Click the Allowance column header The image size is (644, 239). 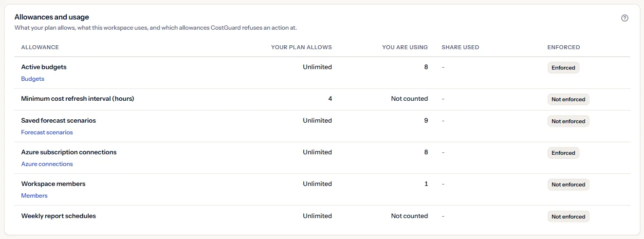(40, 47)
